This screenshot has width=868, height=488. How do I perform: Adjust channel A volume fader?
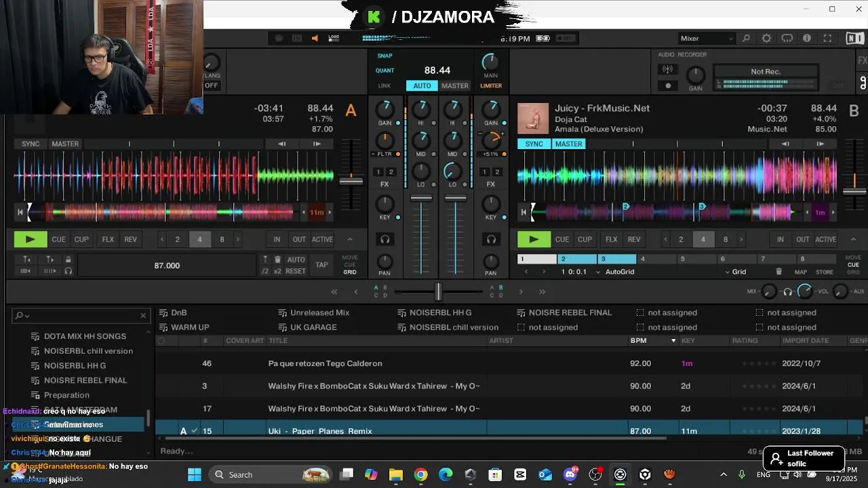click(421, 199)
